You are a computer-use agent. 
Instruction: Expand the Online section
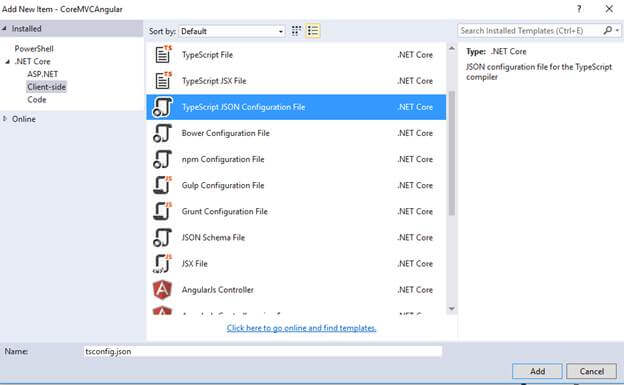click(4, 119)
